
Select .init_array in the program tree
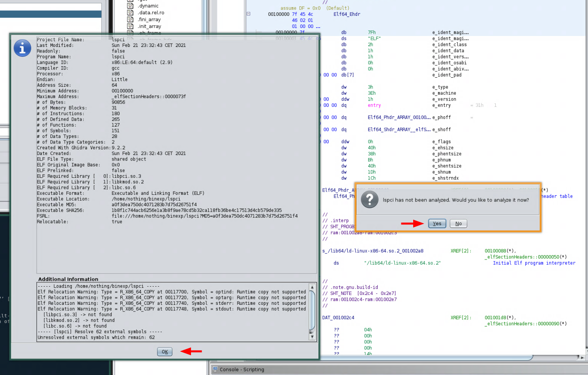tap(150, 26)
